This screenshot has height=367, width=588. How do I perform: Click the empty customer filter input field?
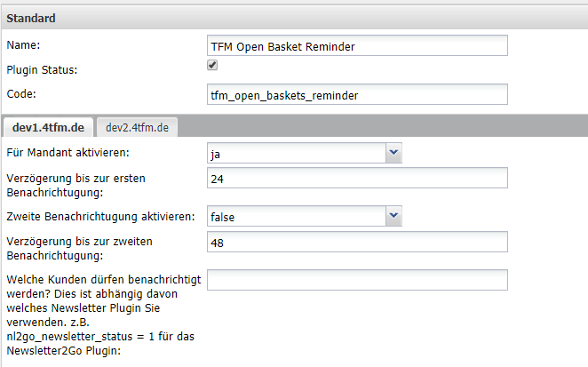(356, 280)
